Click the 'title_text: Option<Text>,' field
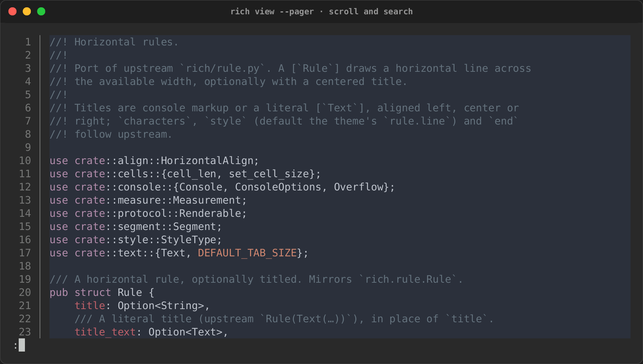643x364 pixels. coord(151,332)
